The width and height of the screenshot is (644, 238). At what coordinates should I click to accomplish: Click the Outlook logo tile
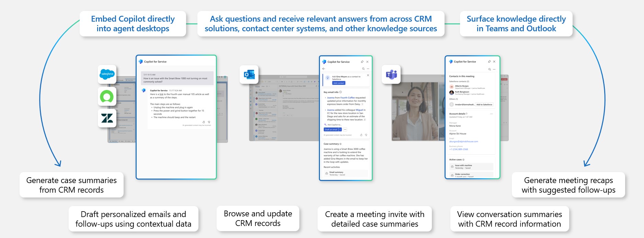tap(249, 75)
